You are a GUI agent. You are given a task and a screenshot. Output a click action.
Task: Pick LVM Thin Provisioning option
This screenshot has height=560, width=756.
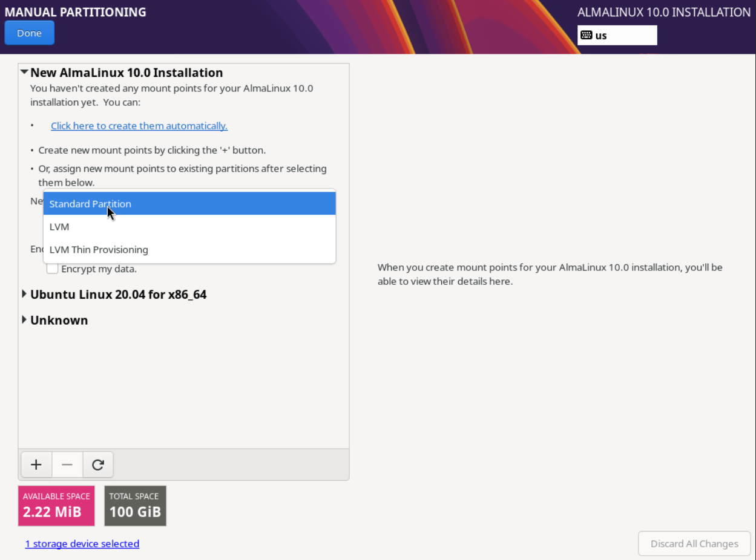189,250
